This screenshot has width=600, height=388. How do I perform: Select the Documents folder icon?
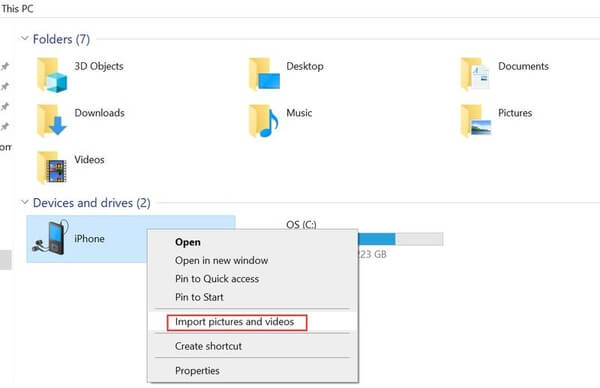[x=475, y=75]
